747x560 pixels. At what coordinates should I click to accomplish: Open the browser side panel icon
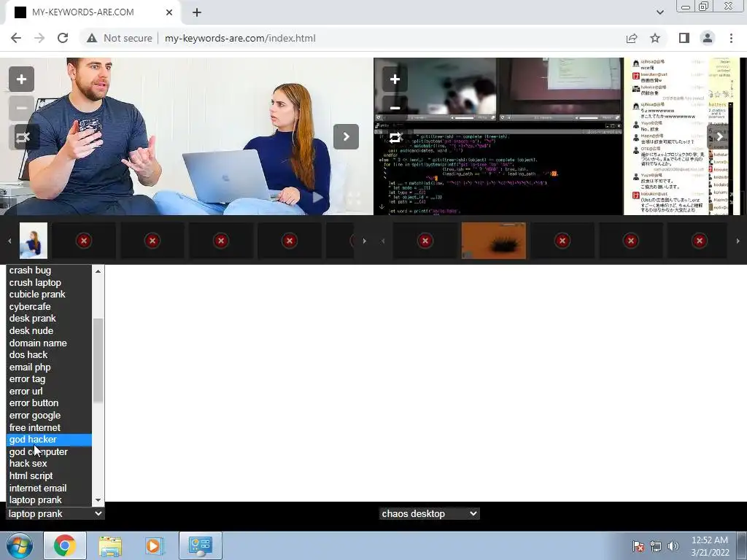[x=684, y=38]
